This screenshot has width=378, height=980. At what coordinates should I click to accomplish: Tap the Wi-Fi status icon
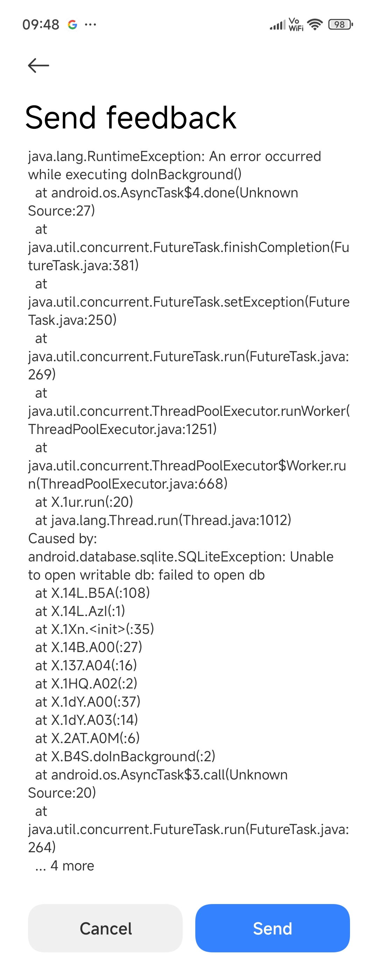[x=315, y=25]
